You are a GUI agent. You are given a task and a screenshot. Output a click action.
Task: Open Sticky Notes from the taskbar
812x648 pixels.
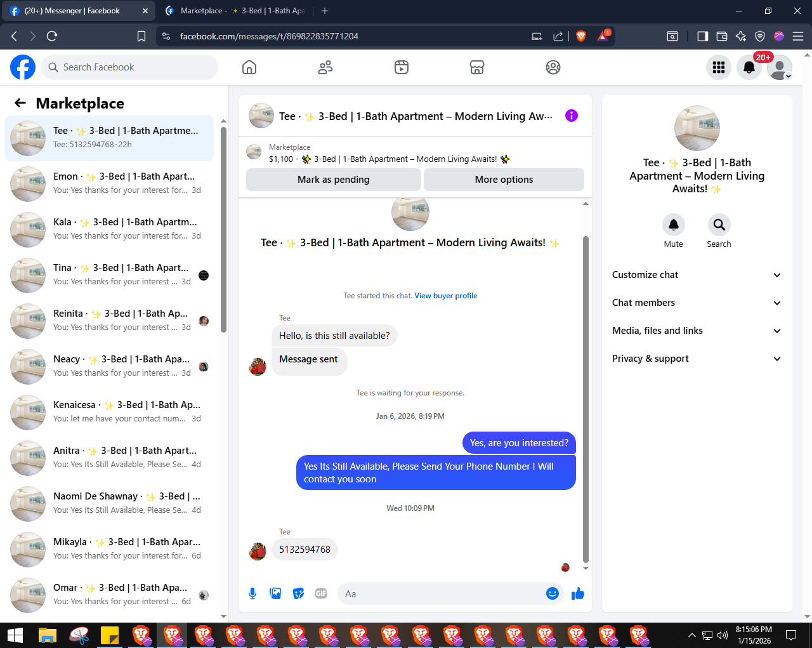[x=110, y=635]
